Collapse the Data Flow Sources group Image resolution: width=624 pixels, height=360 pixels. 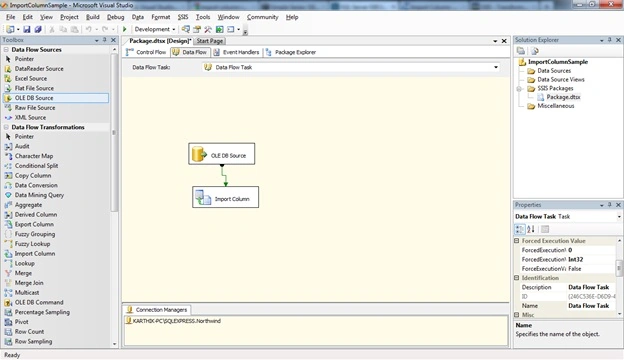(x=6, y=49)
